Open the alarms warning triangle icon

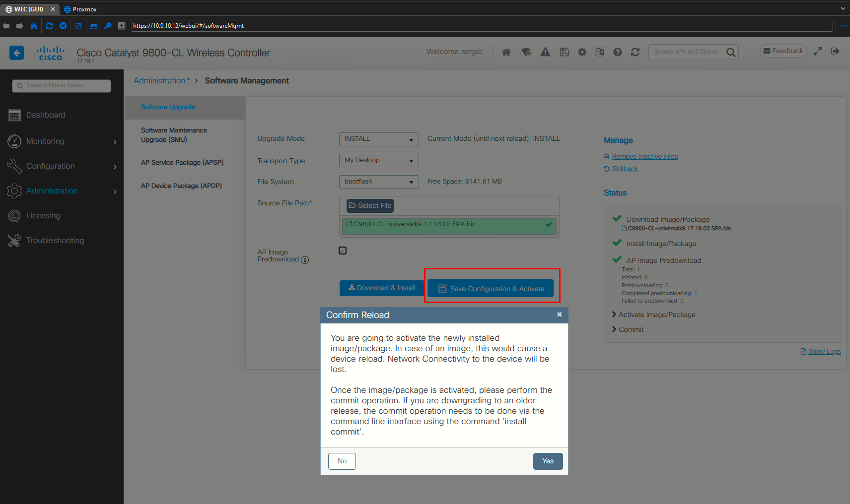[x=545, y=52]
